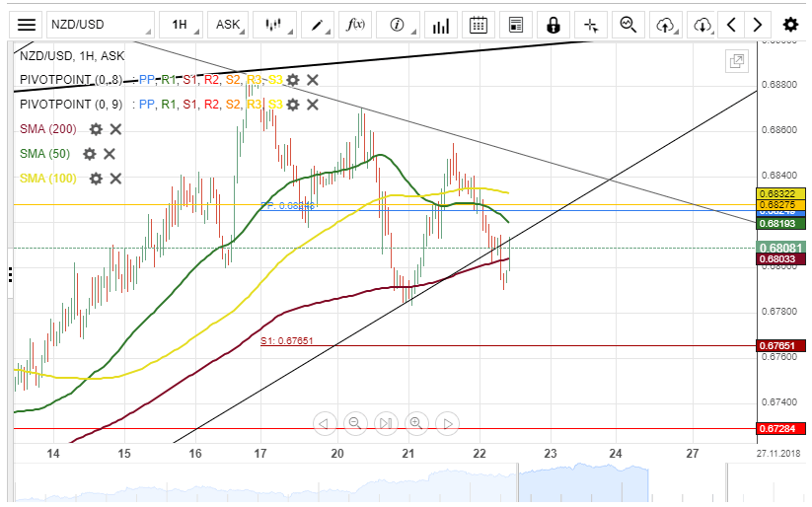
Task: Click the S1: 0.67651 level label
Action: [x=286, y=340]
